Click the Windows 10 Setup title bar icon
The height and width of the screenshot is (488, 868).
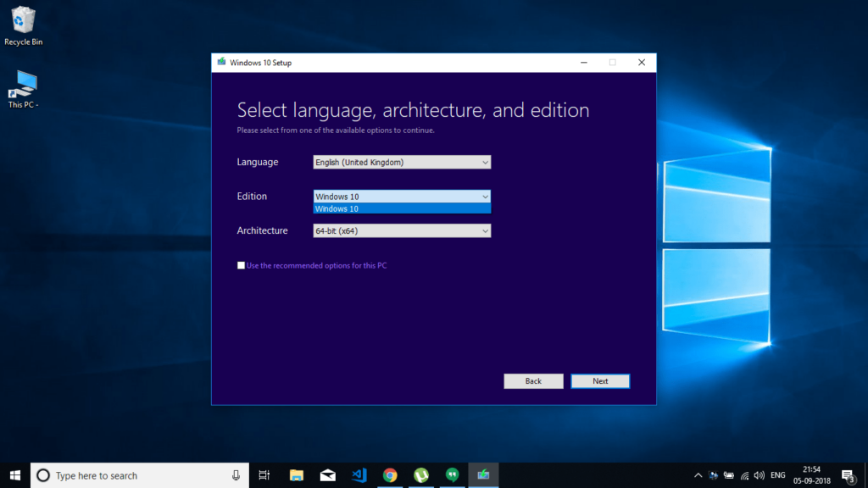(x=221, y=62)
